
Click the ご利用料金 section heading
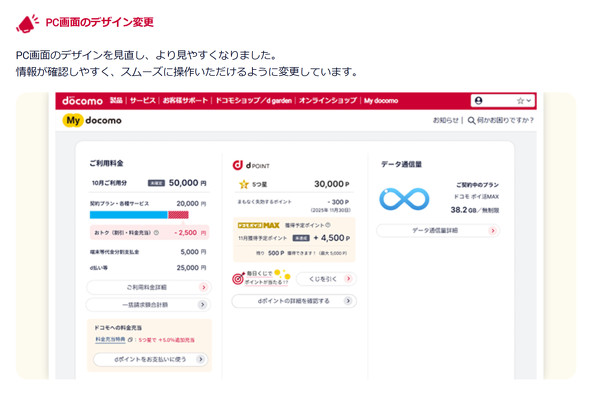[106, 163]
